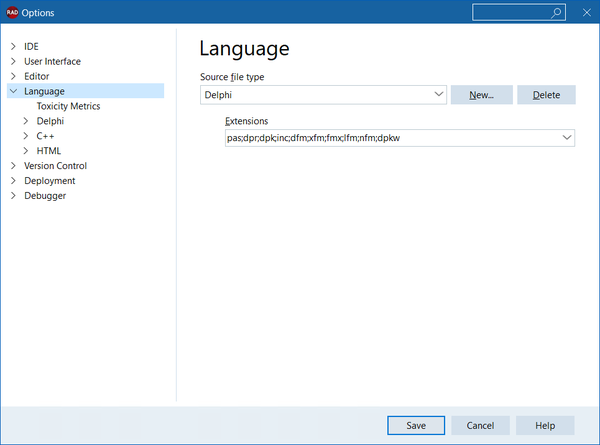Select IDE in the options tree
Screen dimensions: 600x445
tap(31, 46)
